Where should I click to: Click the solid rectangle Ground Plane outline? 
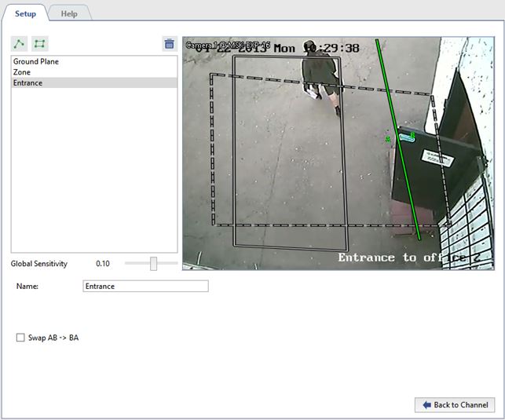234,157
